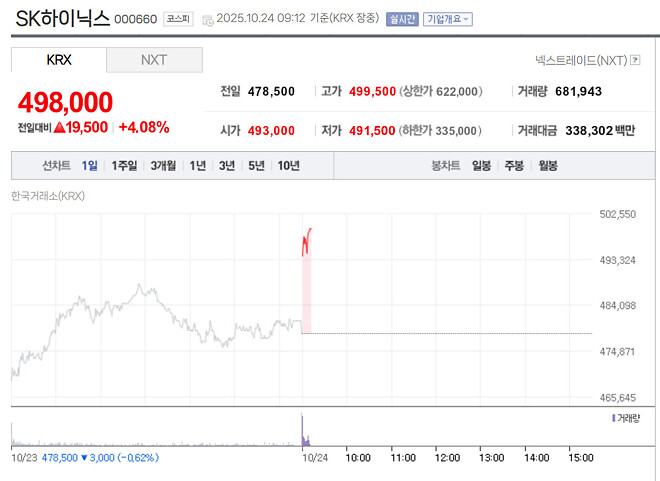
Task: Select the 10년 line chart period
Action: [x=288, y=166]
